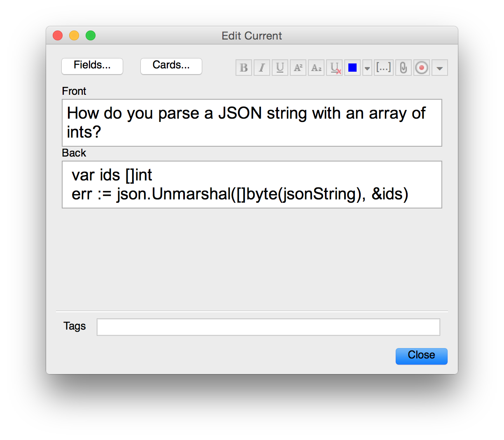Screen dimensions: 504x440
Task: Attach a picture or audio file
Action: click(x=403, y=68)
